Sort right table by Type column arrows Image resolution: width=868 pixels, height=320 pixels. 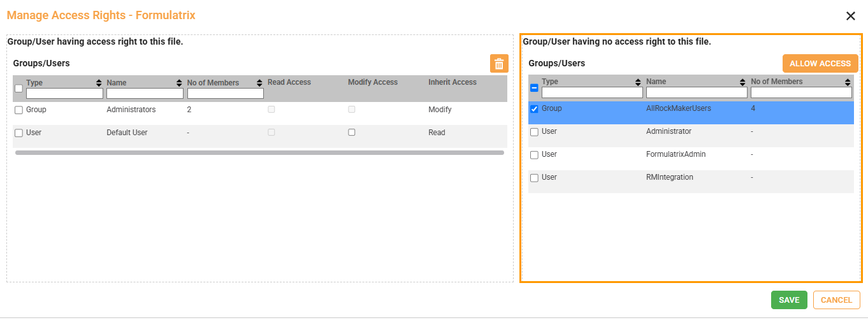639,82
